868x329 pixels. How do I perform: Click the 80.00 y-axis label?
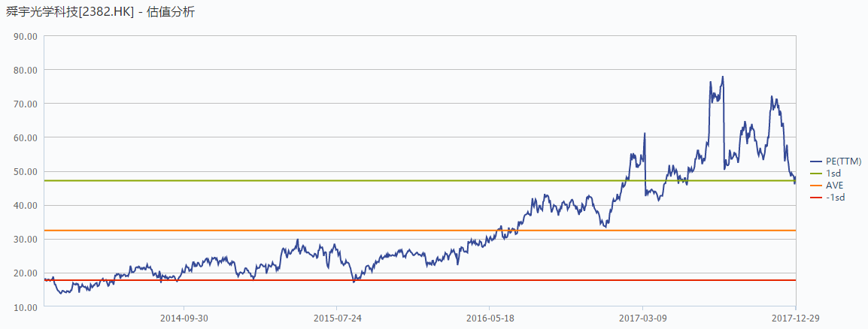[x=25, y=70]
